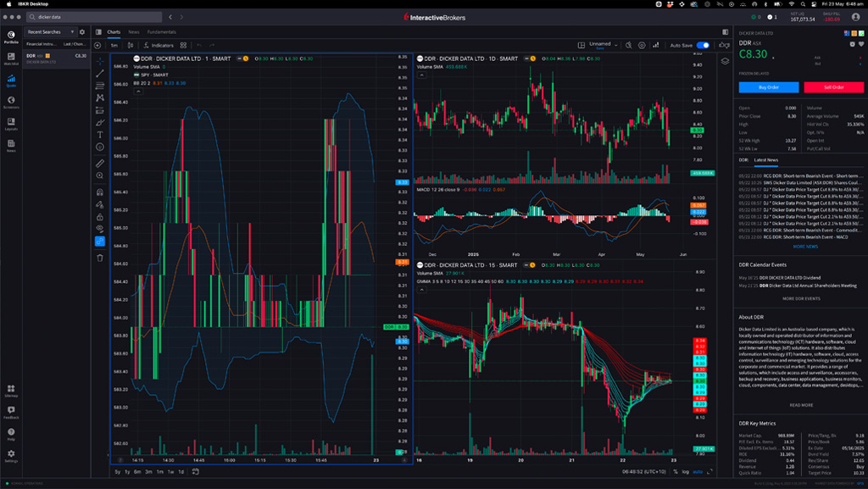Click the Indicators button
Viewport: 868px width, 489px height.
click(x=159, y=46)
